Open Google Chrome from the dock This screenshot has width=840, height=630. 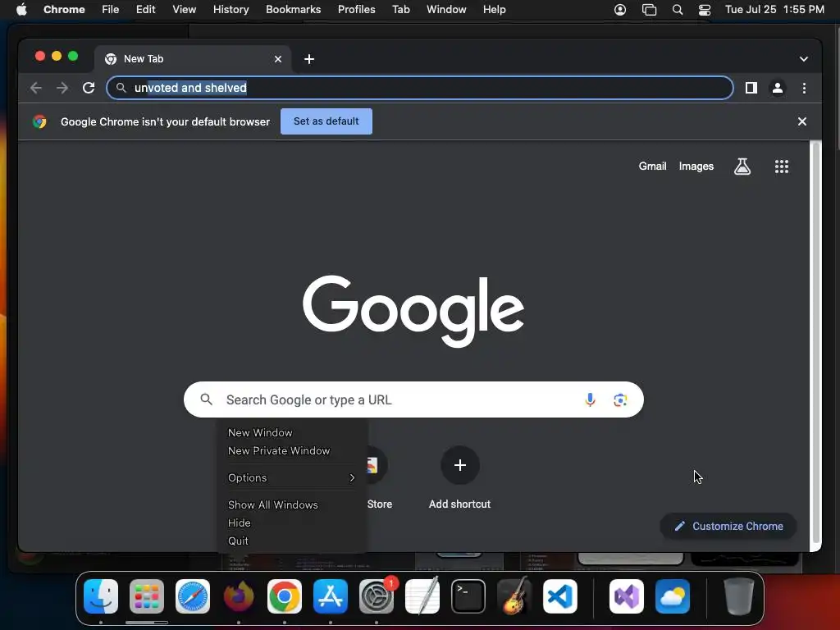(285, 596)
